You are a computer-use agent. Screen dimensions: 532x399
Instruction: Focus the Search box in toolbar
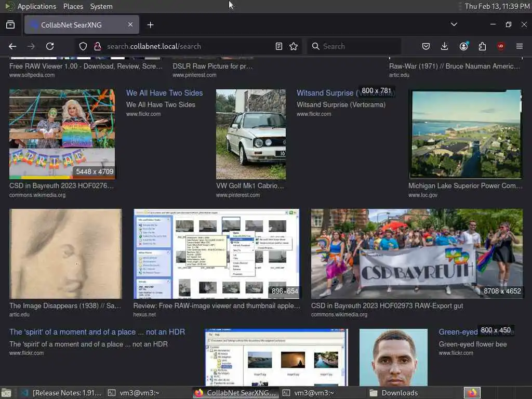354,46
